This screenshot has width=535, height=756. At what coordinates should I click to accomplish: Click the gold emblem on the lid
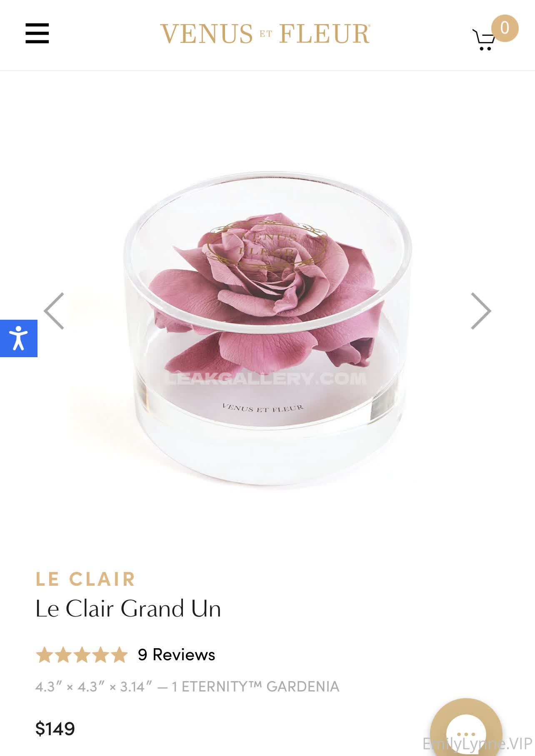pyautogui.click(x=267, y=244)
